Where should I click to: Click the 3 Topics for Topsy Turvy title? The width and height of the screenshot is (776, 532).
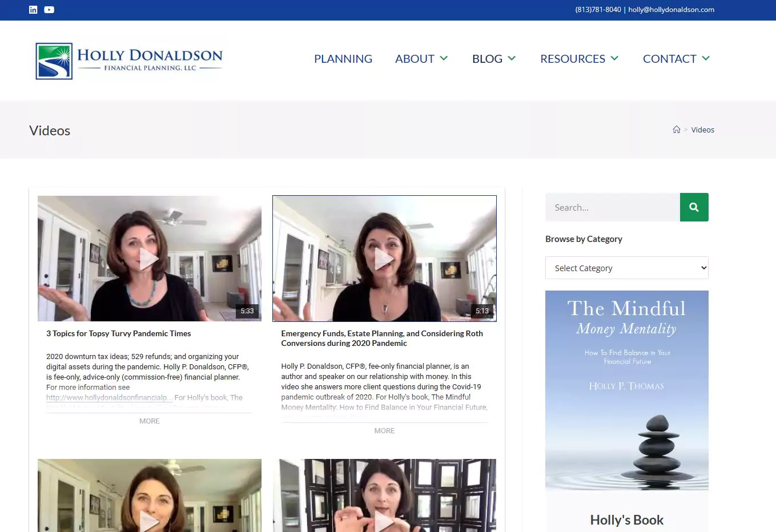pyautogui.click(x=119, y=333)
